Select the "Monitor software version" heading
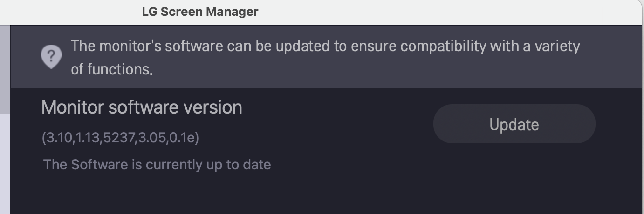This screenshot has height=214, width=644. [142, 107]
